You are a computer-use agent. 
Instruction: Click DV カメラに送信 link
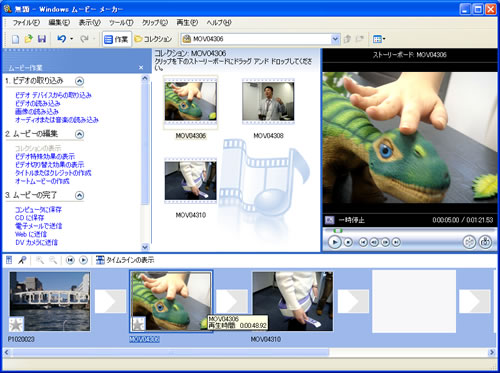click(x=36, y=242)
